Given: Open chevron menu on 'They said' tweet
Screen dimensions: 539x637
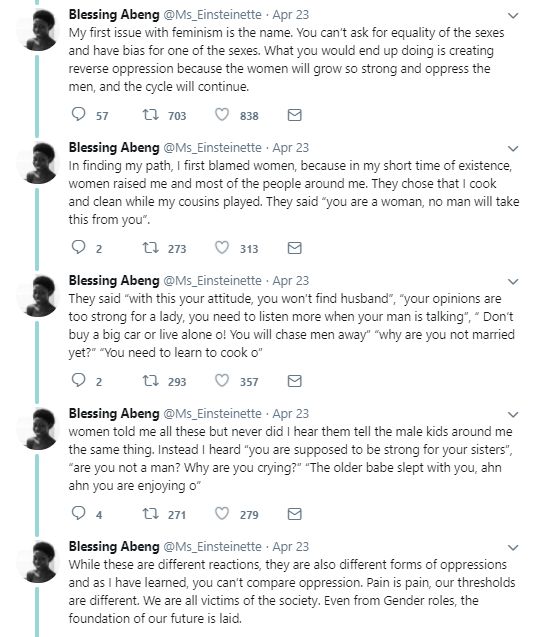Looking at the screenshot, I should coord(513,282).
